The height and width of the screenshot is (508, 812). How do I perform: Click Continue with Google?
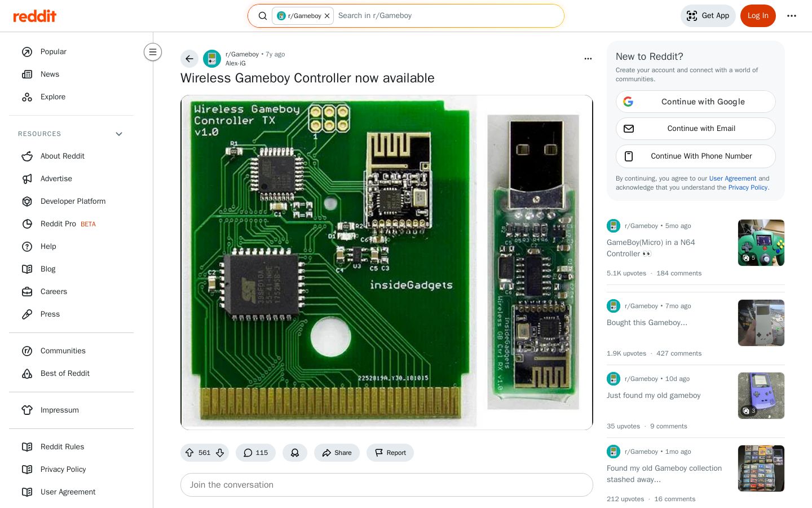696,102
